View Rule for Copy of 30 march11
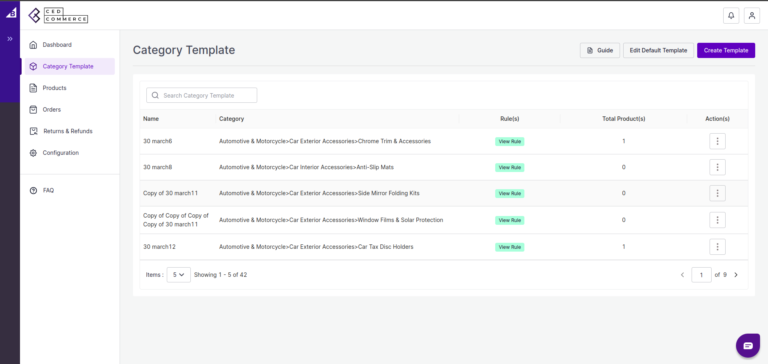This screenshot has height=364, width=768. (509, 194)
